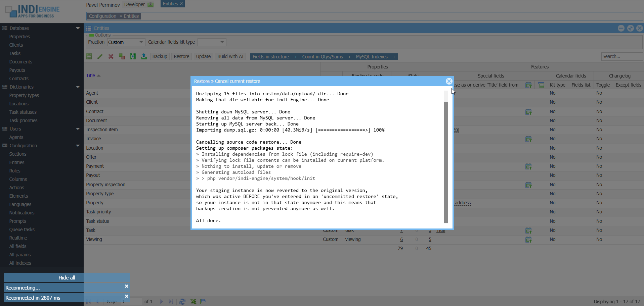The image size is (644, 306).
Task: Click the upload arrow icon beside Backup
Action: (144, 56)
